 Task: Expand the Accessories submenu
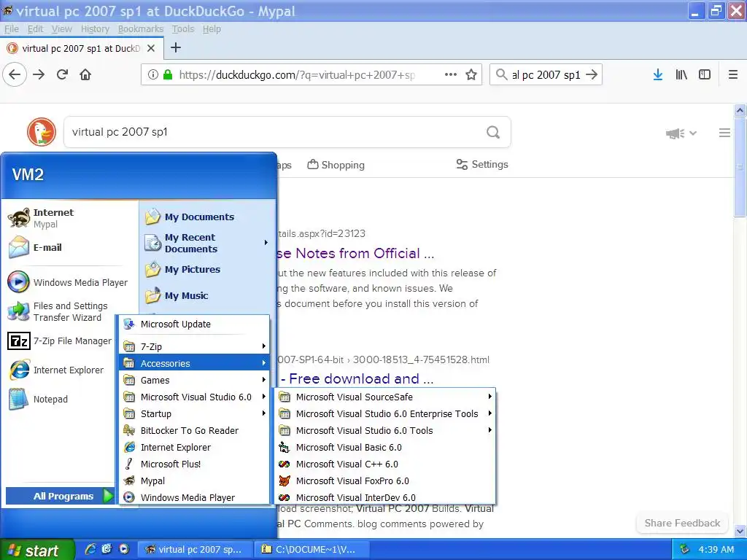click(x=194, y=363)
